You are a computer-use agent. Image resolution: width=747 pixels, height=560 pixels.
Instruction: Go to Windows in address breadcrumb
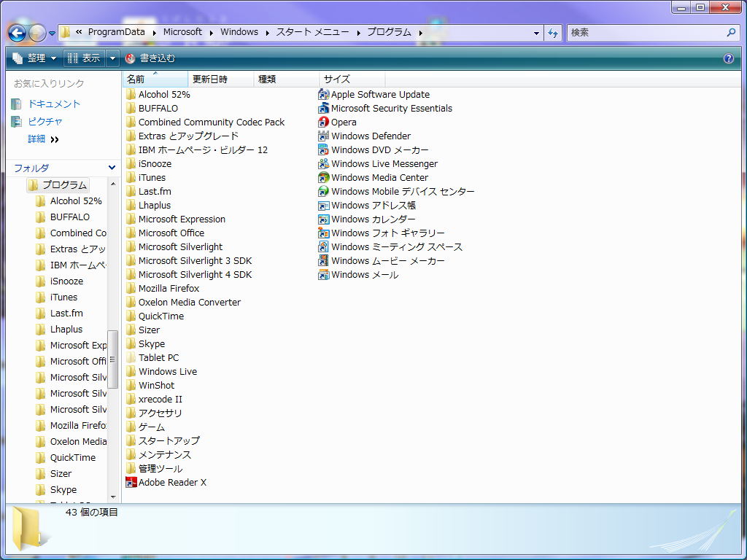(x=239, y=32)
